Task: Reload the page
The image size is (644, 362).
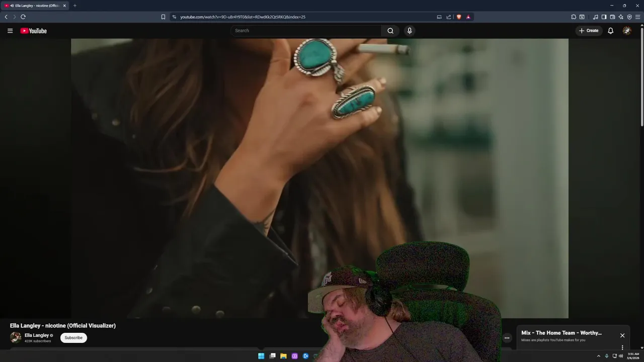Action: coord(23,17)
